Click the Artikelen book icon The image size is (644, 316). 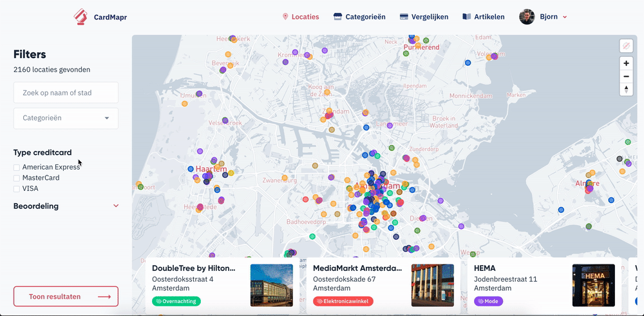click(466, 17)
